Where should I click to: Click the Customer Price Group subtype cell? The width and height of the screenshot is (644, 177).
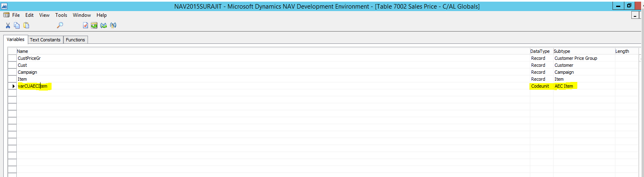point(576,58)
